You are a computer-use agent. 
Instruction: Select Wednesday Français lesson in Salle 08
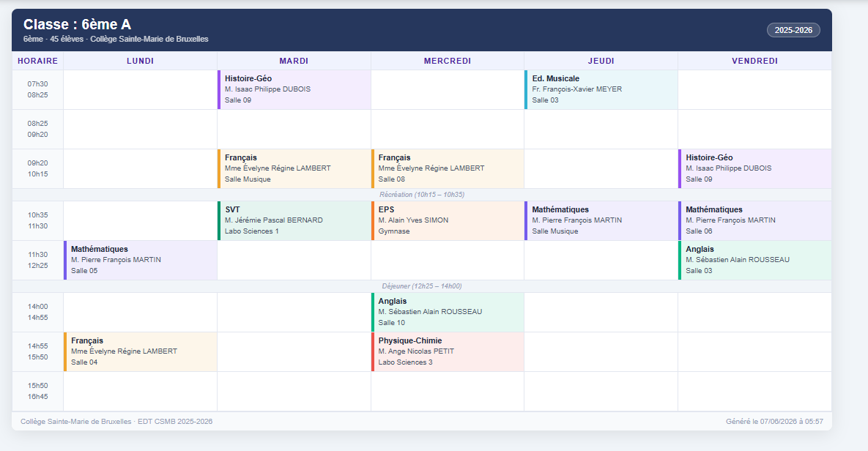[448, 169]
